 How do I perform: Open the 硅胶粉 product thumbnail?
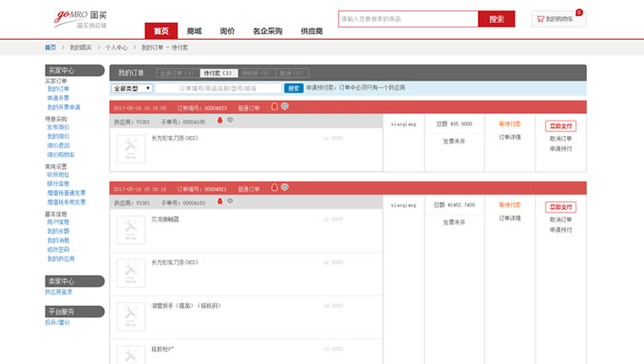pos(131,354)
